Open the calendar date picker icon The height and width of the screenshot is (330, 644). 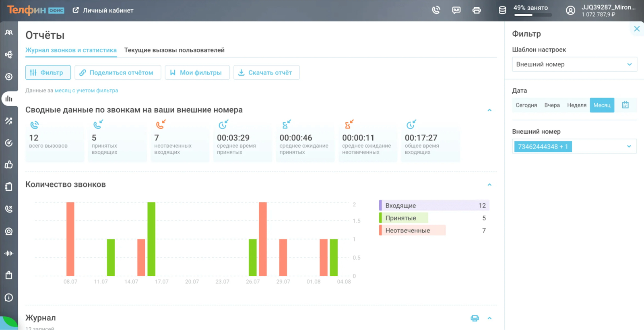625,105
